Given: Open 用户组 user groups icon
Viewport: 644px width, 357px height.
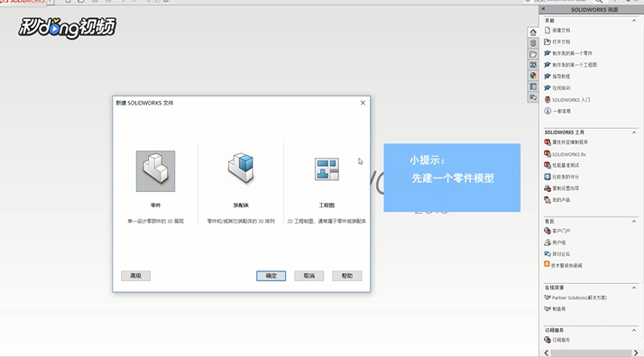Looking at the screenshot, I should coord(547,243).
